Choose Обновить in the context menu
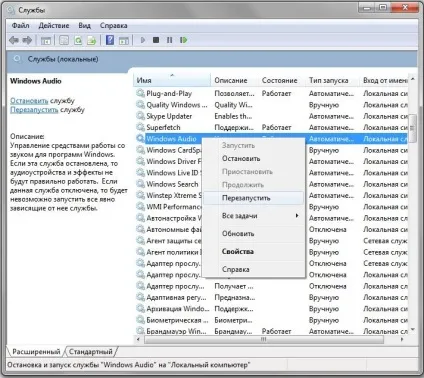This screenshot has height=378, width=424. 253,234
